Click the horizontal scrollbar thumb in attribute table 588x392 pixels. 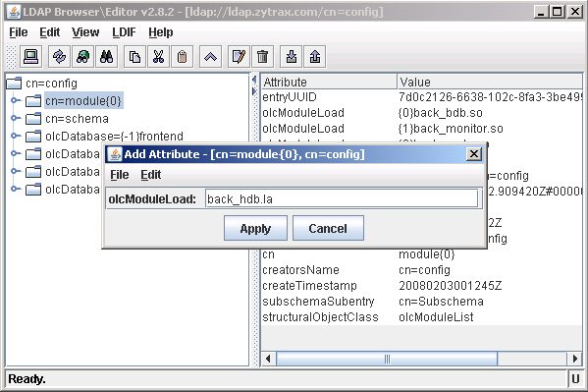click(387, 359)
